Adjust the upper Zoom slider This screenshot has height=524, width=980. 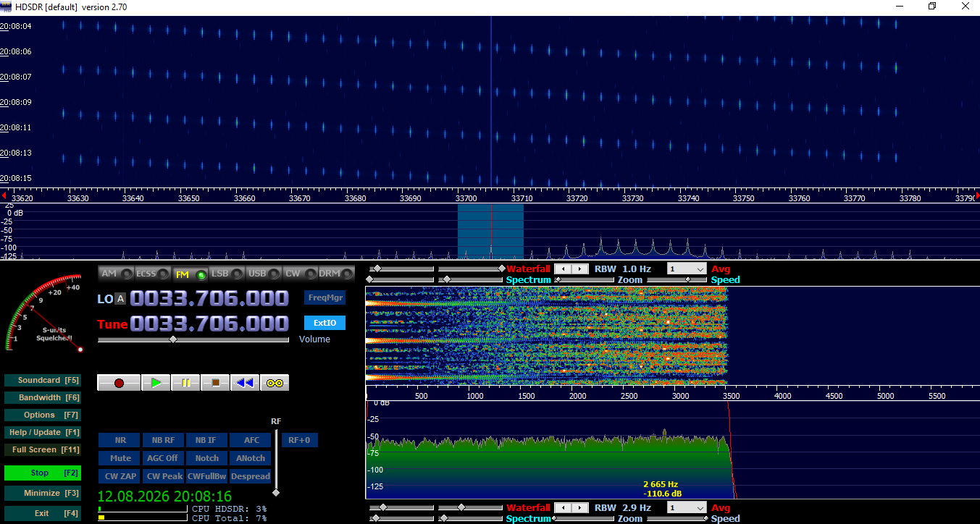pos(585,279)
